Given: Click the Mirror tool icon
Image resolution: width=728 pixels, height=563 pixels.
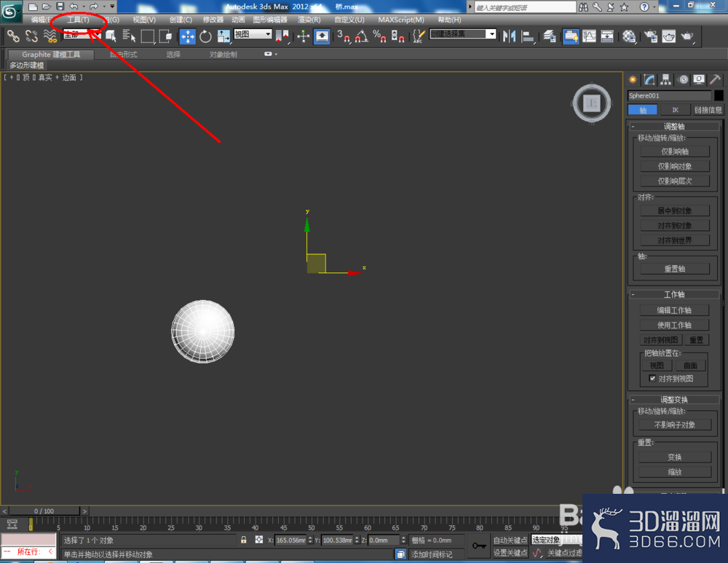Looking at the screenshot, I should tap(510, 36).
